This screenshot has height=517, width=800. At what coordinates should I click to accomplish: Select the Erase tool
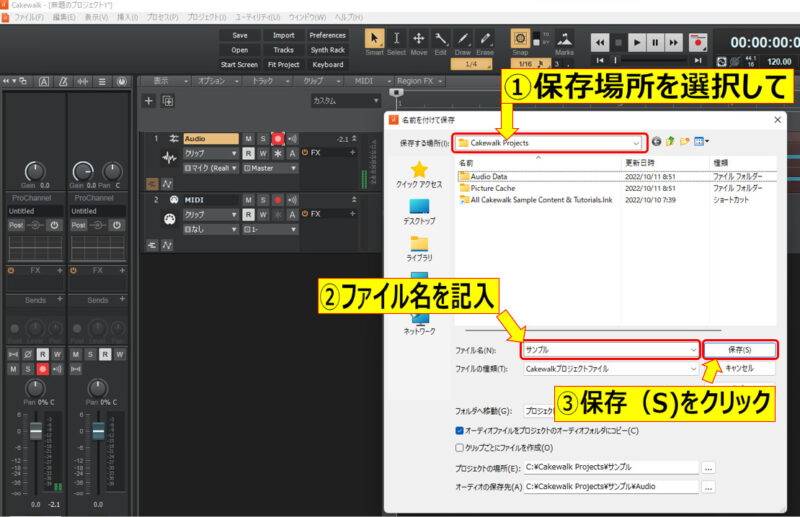[485, 39]
